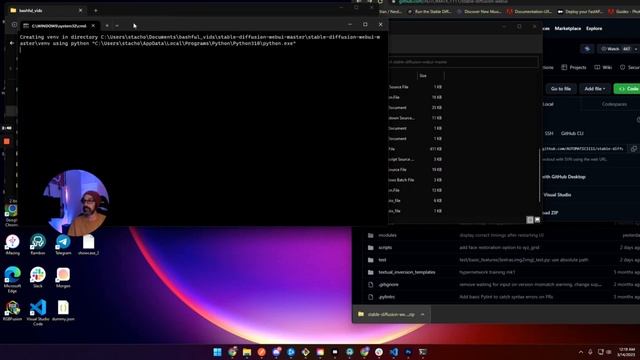The image size is (640, 360).
Task: Select the Windows Batch File row
Action: click(x=416, y=180)
